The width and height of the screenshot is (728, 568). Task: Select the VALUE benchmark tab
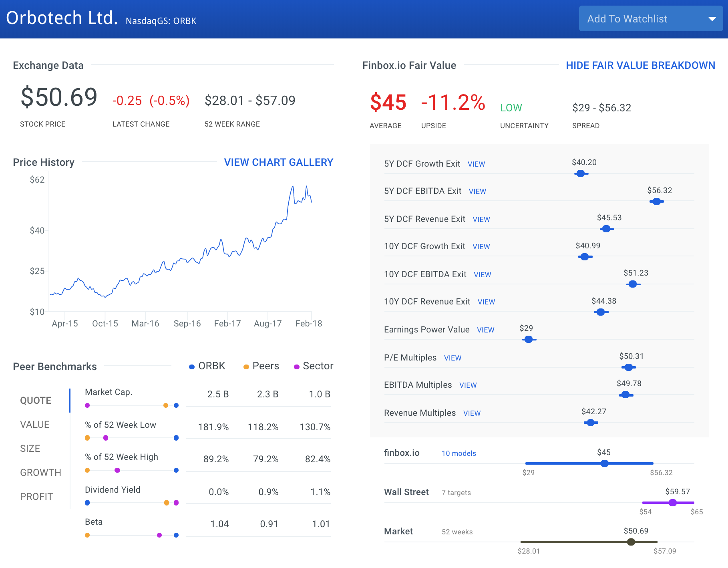tap(35, 425)
